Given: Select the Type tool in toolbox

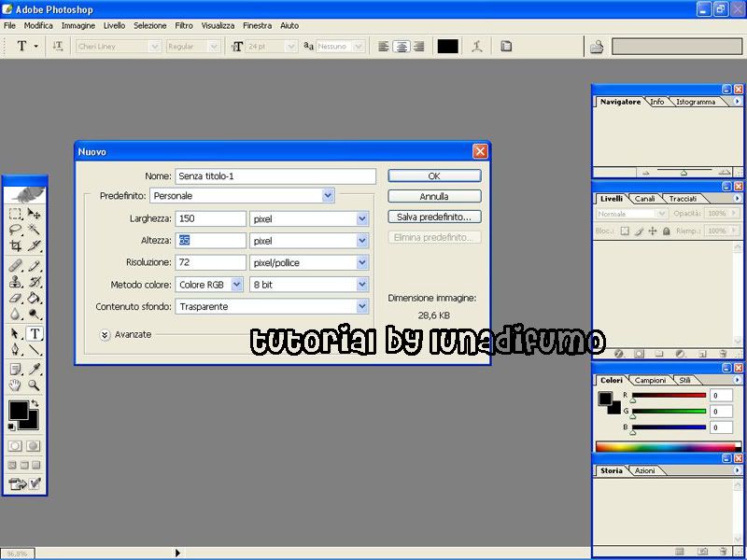Looking at the screenshot, I should click(35, 333).
